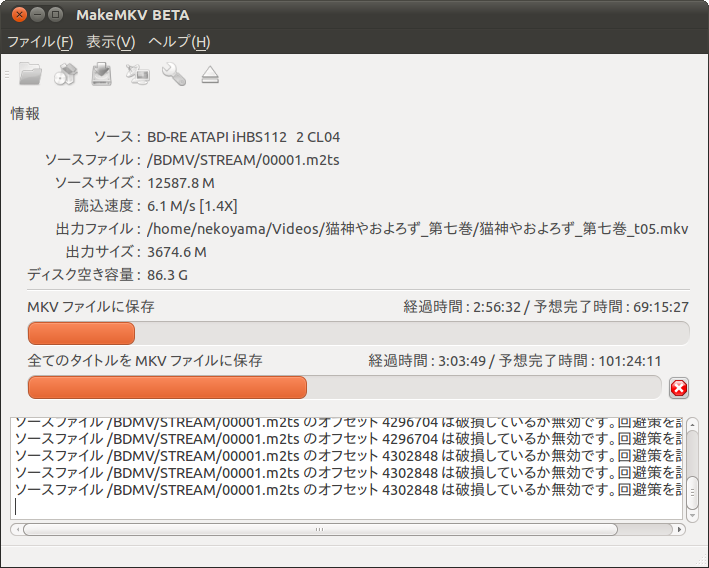The image size is (709, 568).
Task: Click source file path /BDMV/STREAM/00001.m2ts in the info panel
Action: pos(243,160)
